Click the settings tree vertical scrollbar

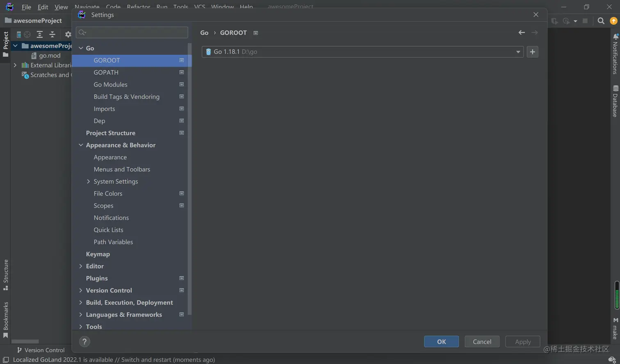[x=189, y=179]
